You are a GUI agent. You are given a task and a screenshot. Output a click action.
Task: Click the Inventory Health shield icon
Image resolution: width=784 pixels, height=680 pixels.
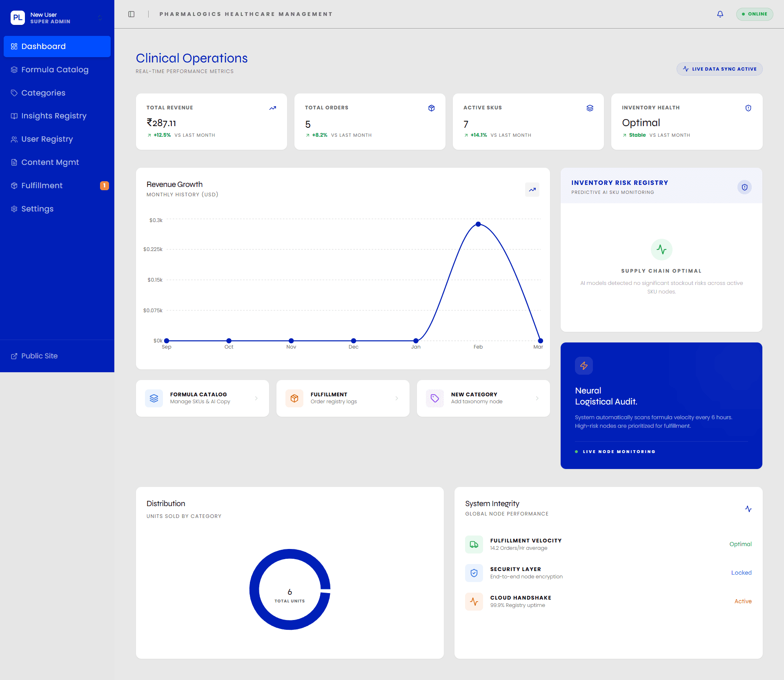(748, 108)
